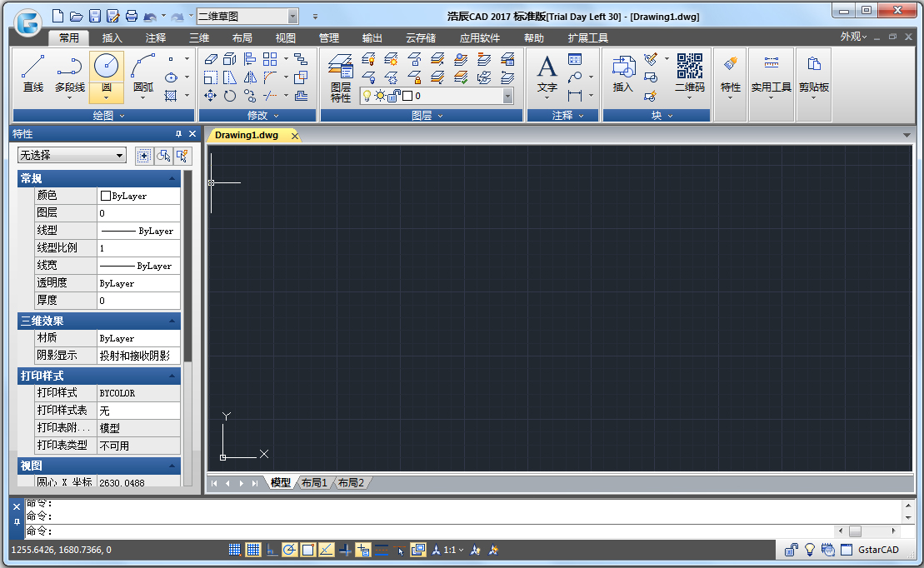The image size is (924, 568).
Task: Pin the 特性 palette auto-hide button
Action: pyautogui.click(x=178, y=134)
